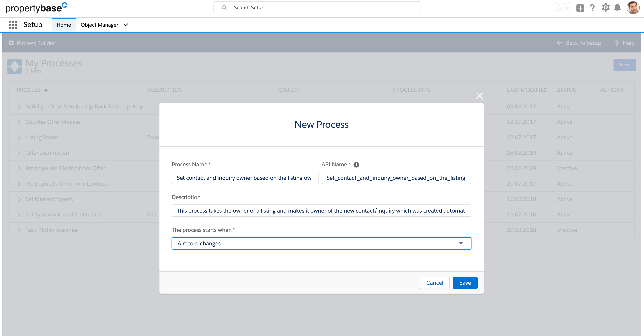This screenshot has height=336, width=644.
Task: Close the New Process dialog
Action: (x=479, y=96)
